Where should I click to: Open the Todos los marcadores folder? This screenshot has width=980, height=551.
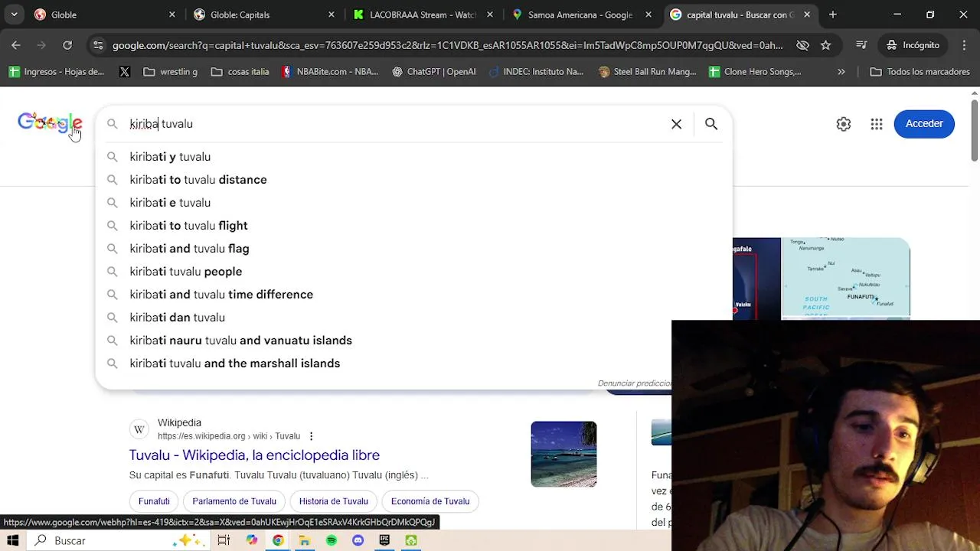920,72
